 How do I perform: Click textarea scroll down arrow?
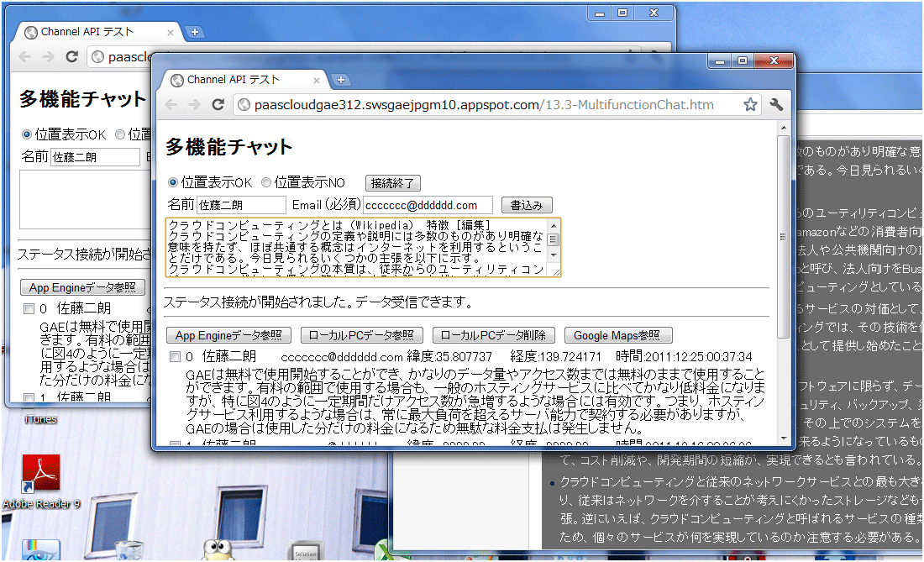[x=554, y=255]
